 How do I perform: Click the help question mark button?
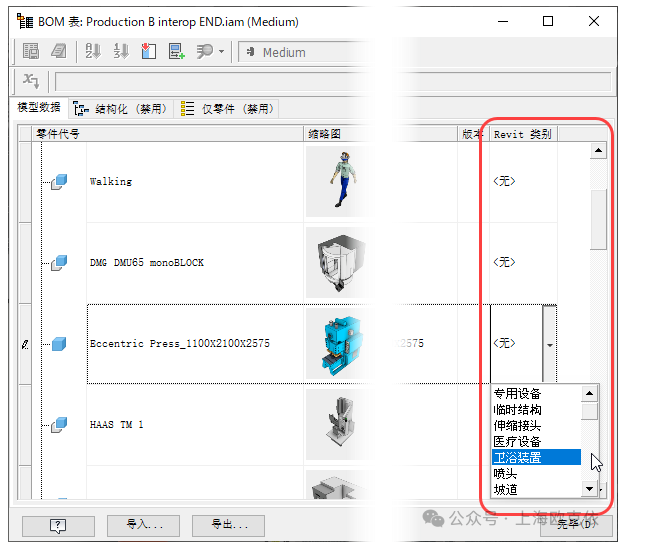pos(58,524)
